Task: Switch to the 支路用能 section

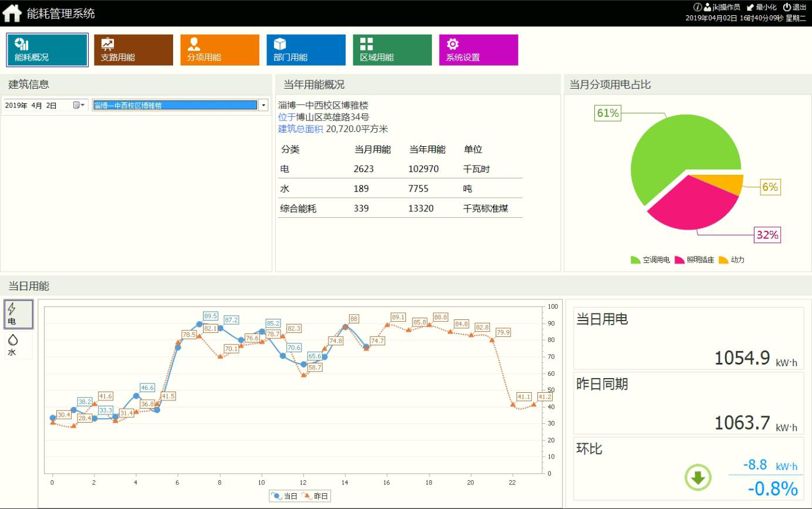Action: point(133,50)
